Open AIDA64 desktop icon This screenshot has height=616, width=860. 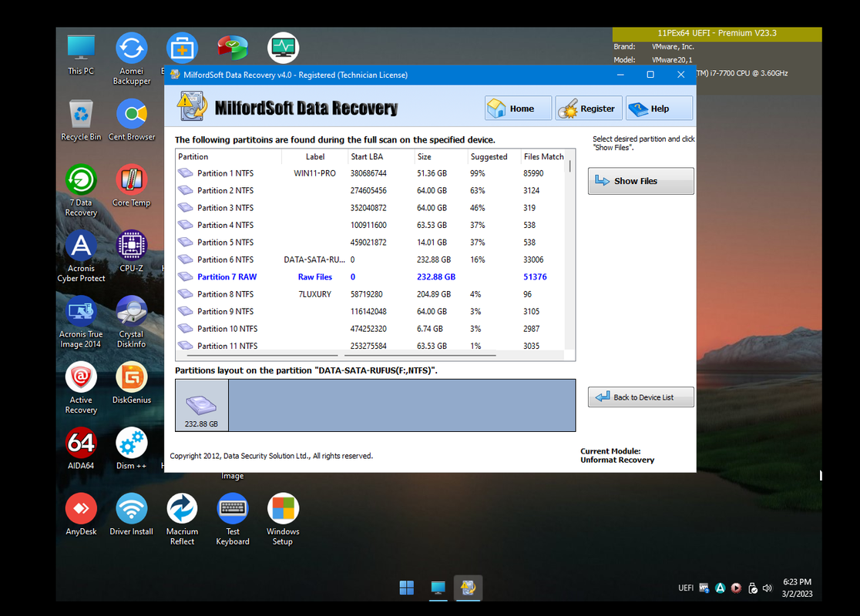81,450
